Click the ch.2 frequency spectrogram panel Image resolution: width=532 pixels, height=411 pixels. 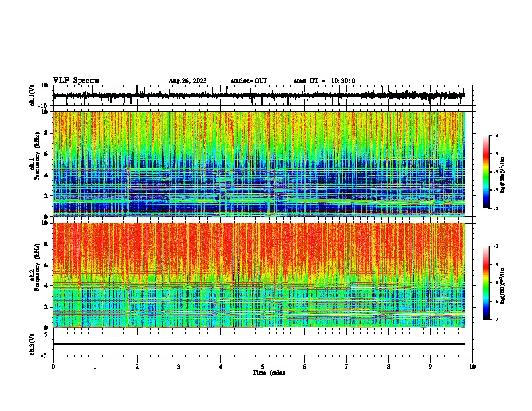click(x=259, y=275)
